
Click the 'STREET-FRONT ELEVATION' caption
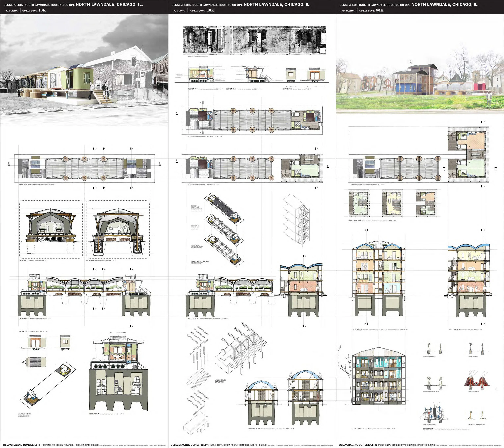coord(361,429)
